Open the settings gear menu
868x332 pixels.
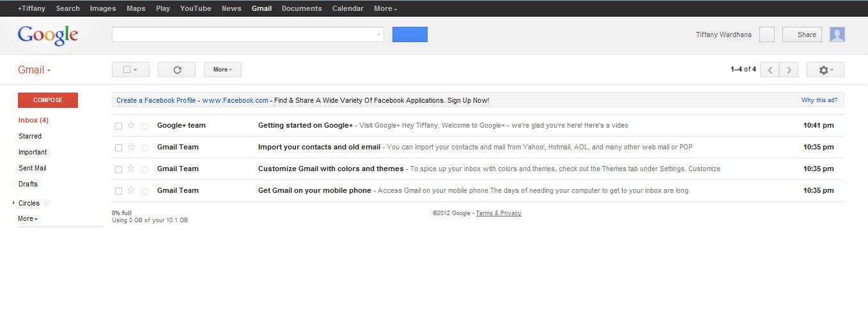point(825,70)
